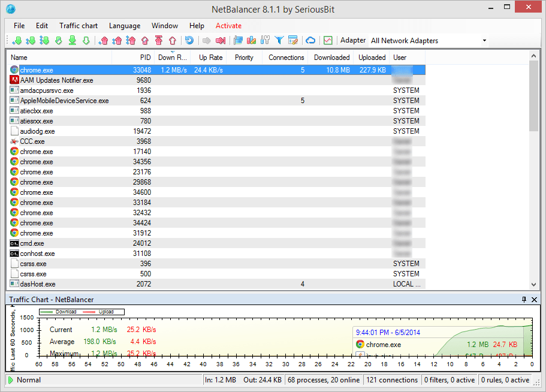Click the blue cloud sync icon
Screen dimensions: 546x392
310,40
